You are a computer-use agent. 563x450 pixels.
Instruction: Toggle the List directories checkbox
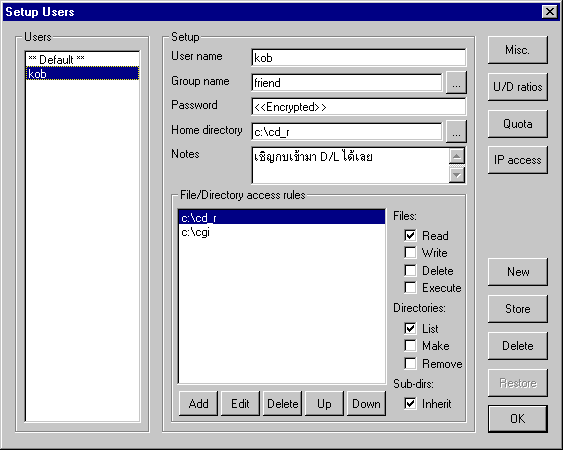[x=410, y=328]
